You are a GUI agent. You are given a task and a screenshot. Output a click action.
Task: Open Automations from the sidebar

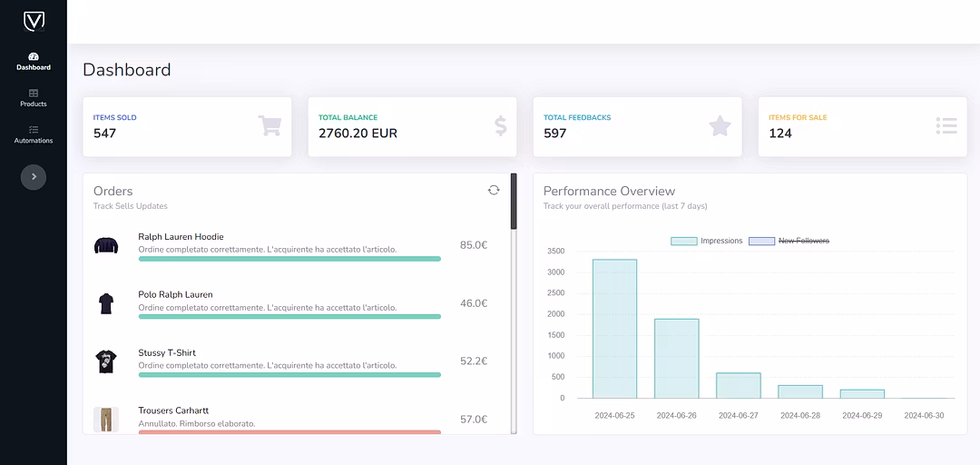(34, 134)
